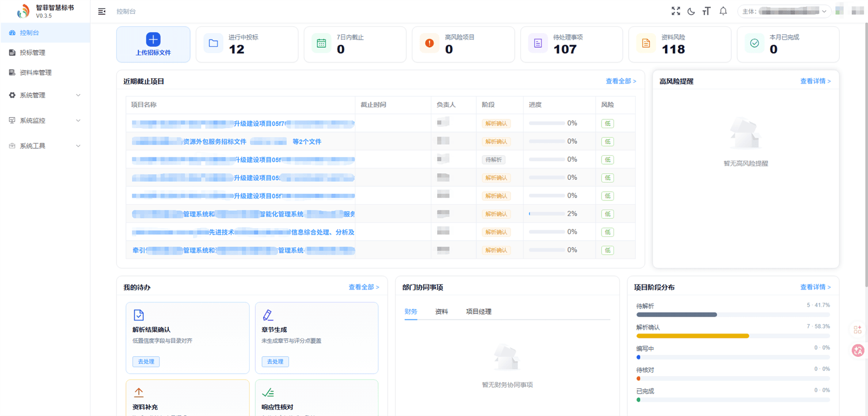Click the 系统工具 toolbox icon

tap(12, 146)
